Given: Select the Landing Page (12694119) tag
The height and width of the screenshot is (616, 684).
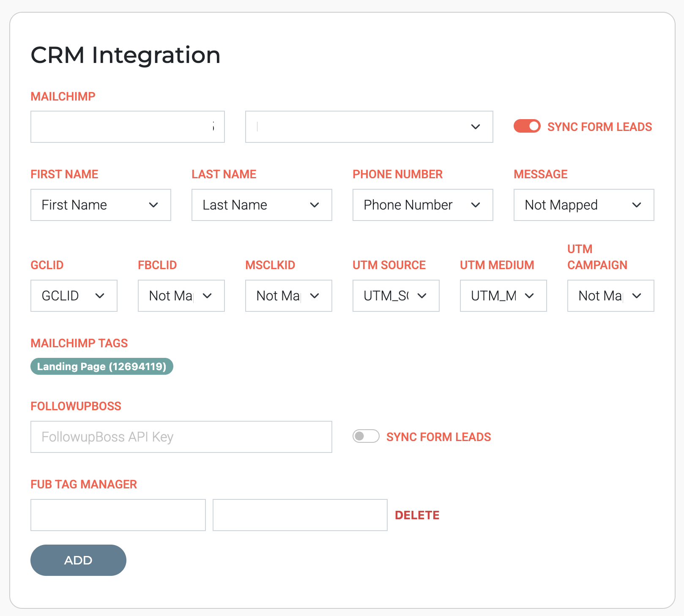Looking at the screenshot, I should coord(102,366).
